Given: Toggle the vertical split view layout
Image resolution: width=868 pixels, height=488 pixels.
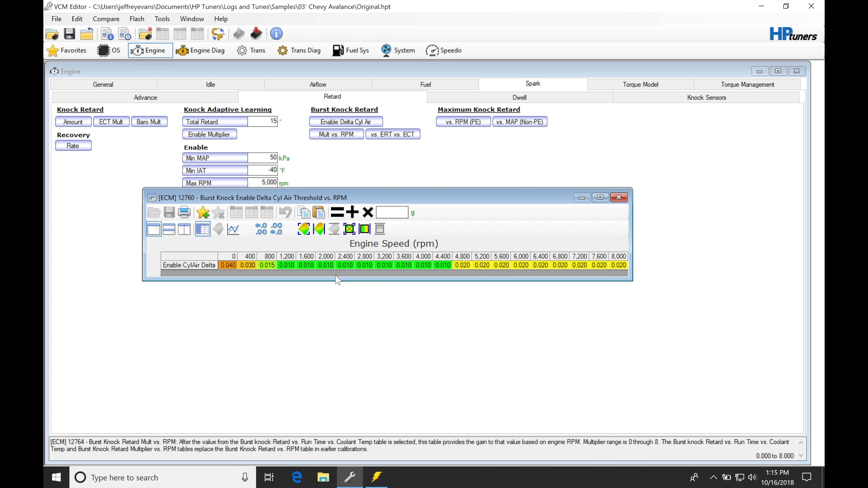Looking at the screenshot, I should (x=184, y=229).
